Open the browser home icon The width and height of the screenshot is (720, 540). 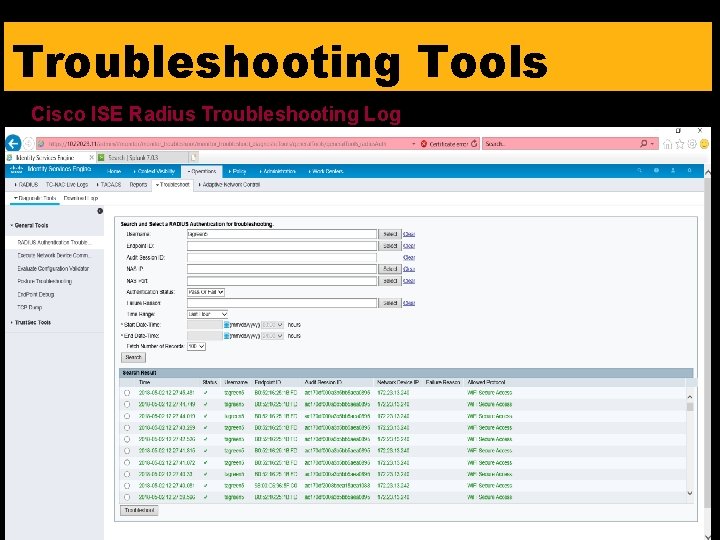click(x=668, y=144)
